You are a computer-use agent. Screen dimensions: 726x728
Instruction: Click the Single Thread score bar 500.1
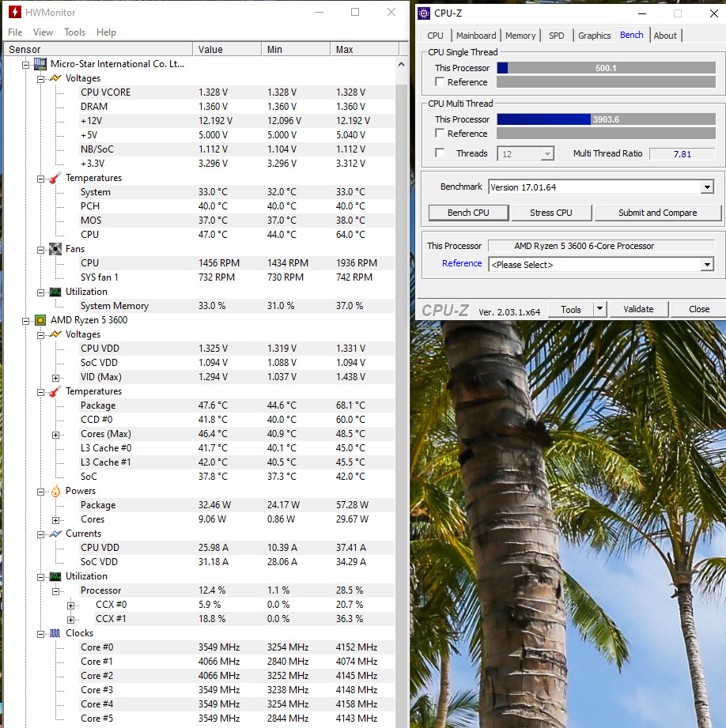click(x=606, y=68)
